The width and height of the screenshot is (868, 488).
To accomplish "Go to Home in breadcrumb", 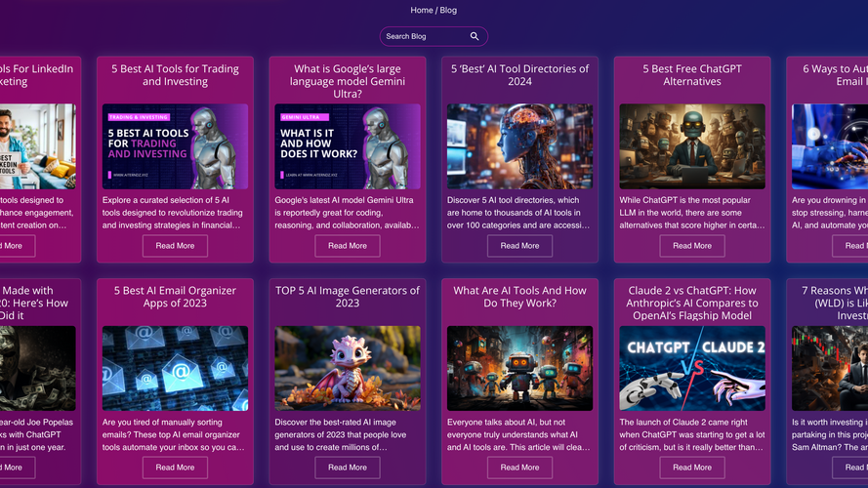I will point(421,10).
